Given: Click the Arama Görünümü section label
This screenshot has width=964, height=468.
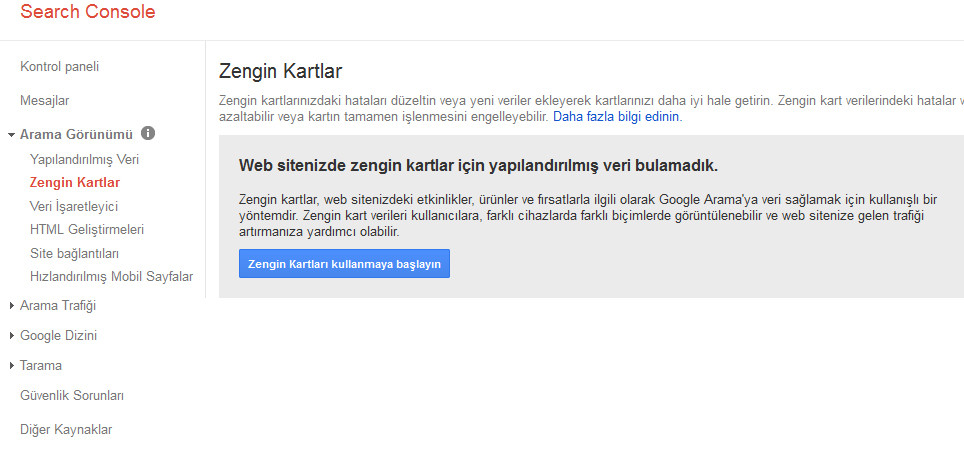Looking at the screenshot, I should pos(76,134).
